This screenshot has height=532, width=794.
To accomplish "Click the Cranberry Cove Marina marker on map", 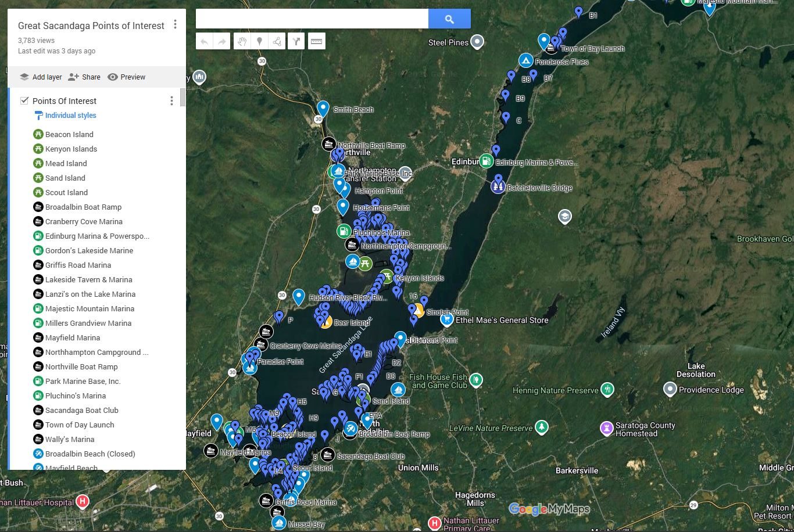I will click(261, 345).
